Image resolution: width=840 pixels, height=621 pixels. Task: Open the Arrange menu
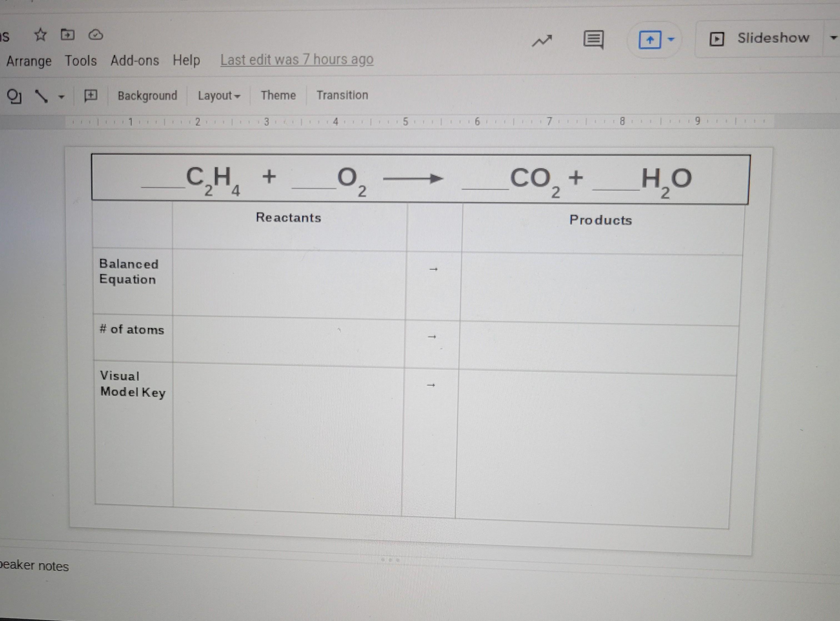click(x=29, y=61)
